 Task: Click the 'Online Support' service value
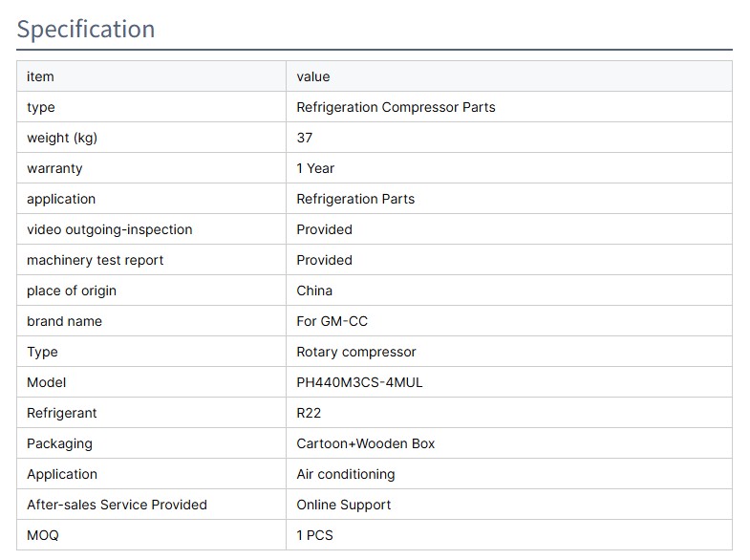point(344,505)
